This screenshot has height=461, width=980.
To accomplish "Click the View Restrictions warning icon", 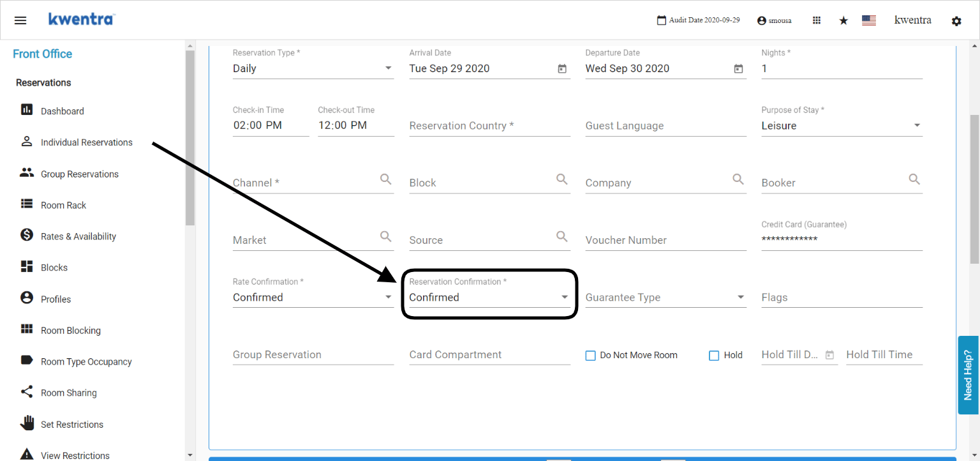I will point(27,455).
